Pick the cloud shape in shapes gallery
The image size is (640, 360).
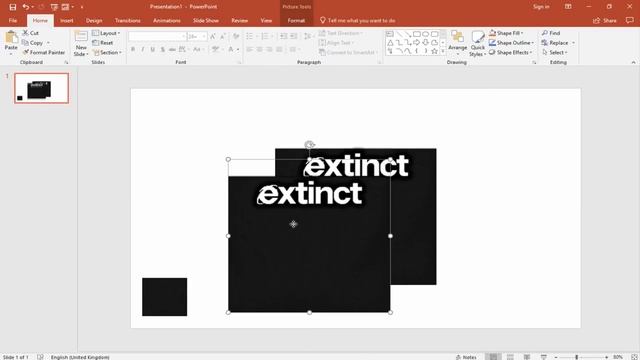(x=434, y=42)
